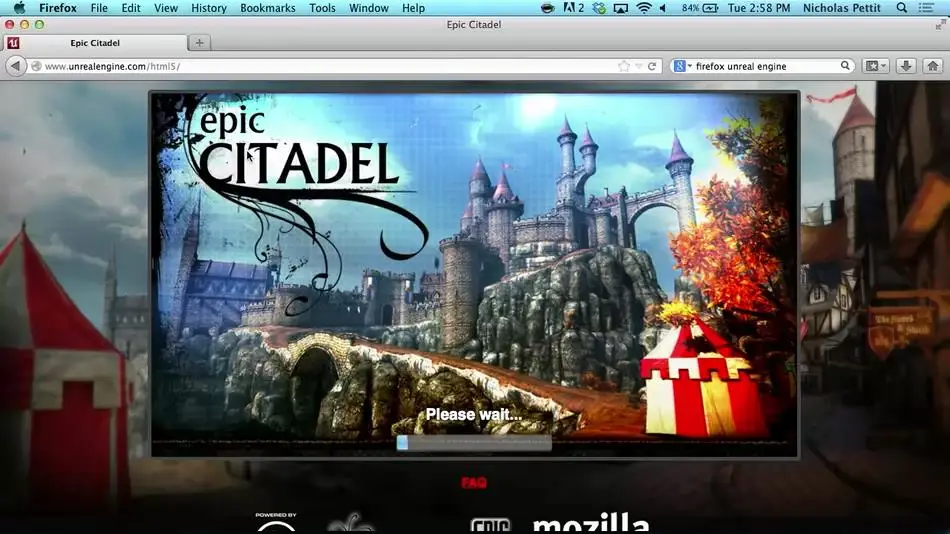The height and width of the screenshot is (534, 950).
Task: Open the Help menu
Action: [x=413, y=8]
